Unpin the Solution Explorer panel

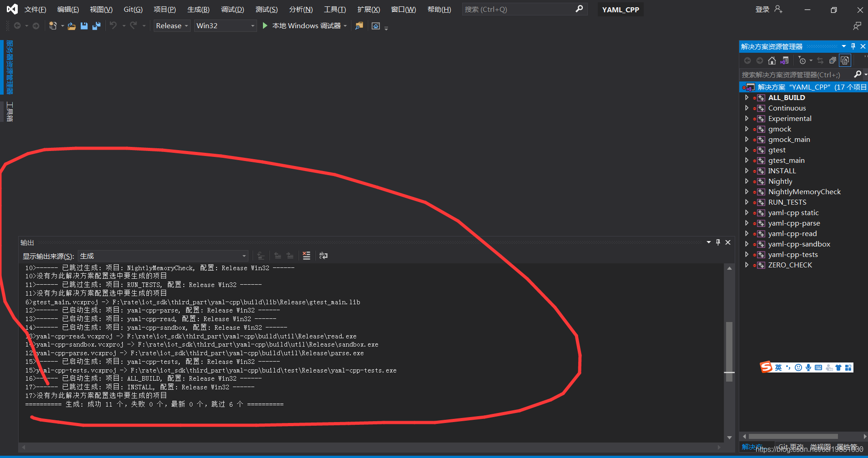click(x=852, y=46)
